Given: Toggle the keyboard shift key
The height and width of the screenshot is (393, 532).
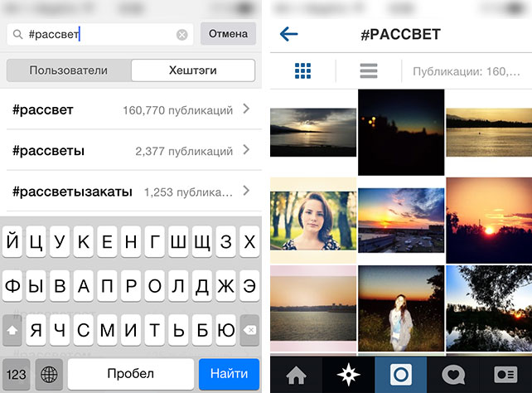Looking at the screenshot, I should 12,330.
